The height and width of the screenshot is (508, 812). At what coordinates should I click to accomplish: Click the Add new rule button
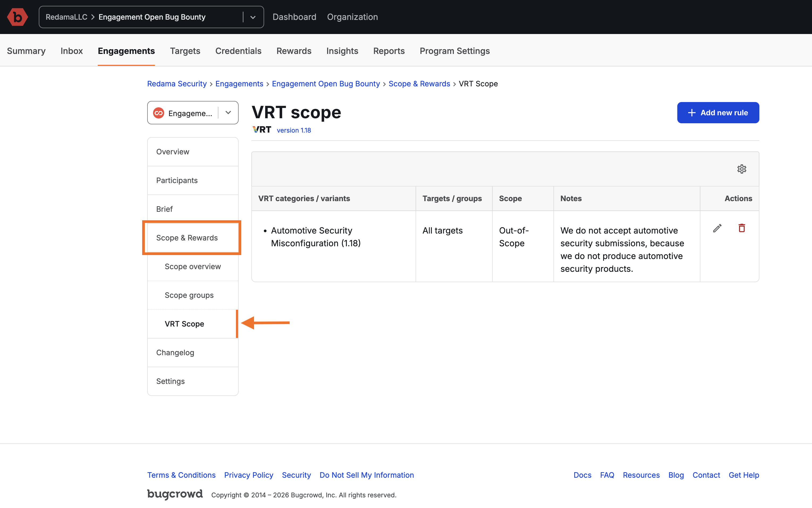718,113
